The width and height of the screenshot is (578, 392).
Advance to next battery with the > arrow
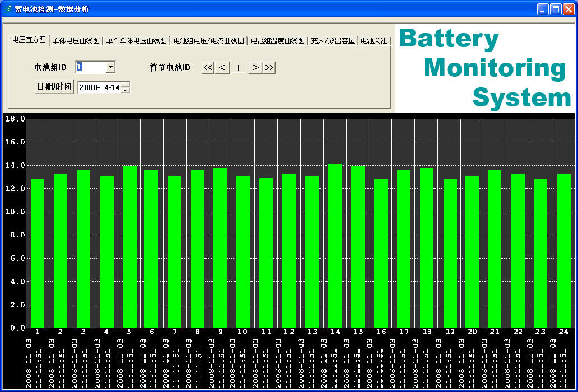(x=255, y=67)
